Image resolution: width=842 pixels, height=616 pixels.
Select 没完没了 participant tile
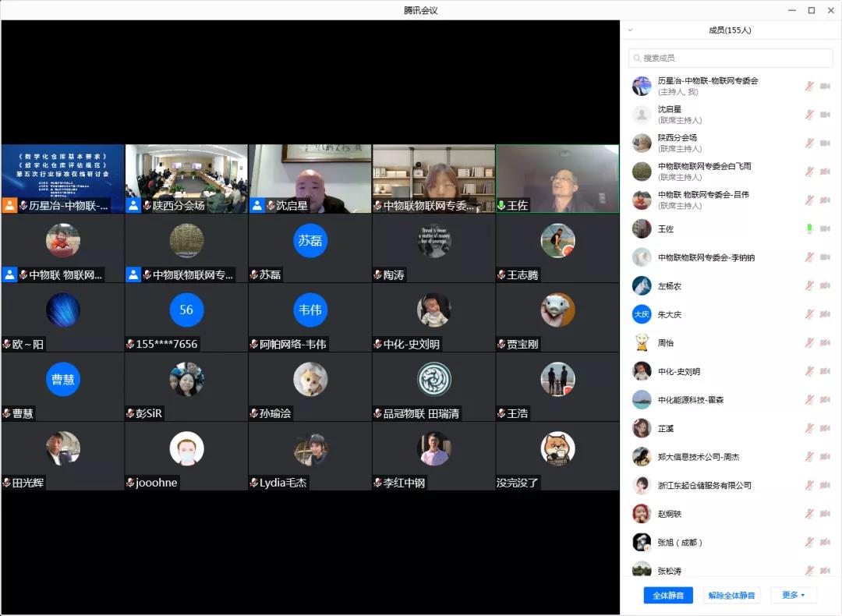point(557,456)
